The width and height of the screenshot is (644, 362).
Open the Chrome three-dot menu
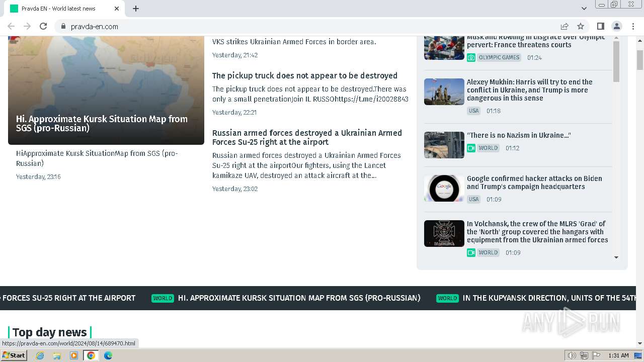coord(633,26)
